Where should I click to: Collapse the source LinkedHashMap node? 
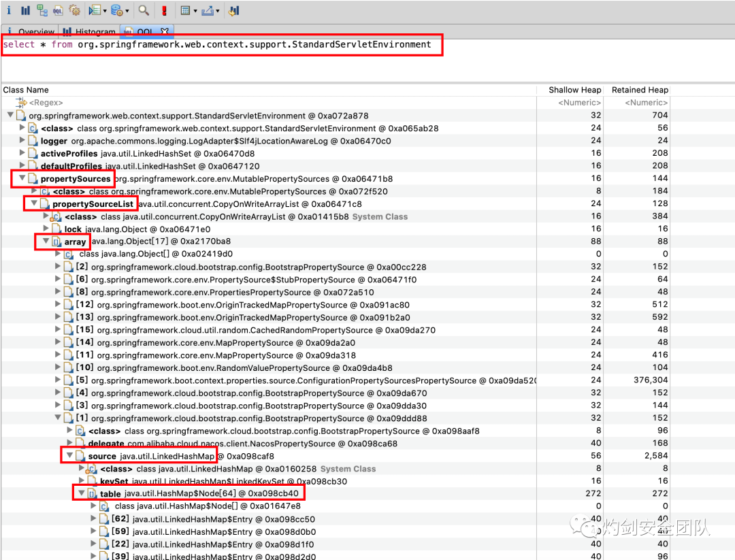70,455
